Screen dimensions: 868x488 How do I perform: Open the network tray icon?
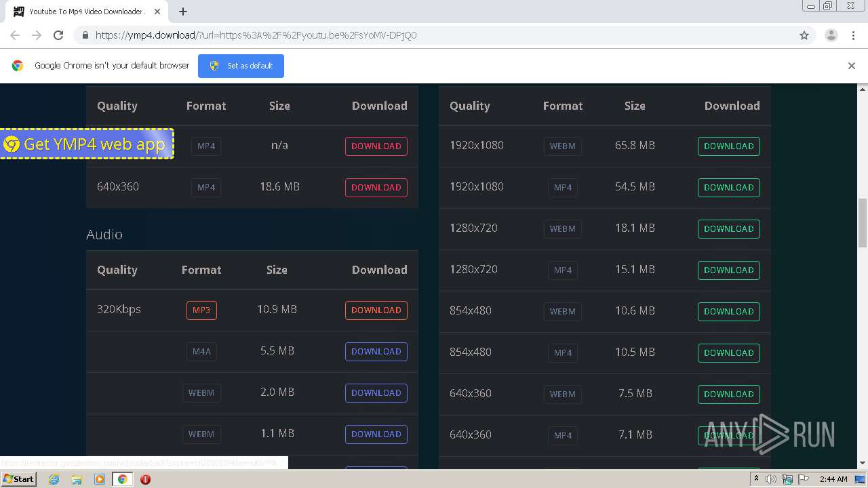coord(787,479)
